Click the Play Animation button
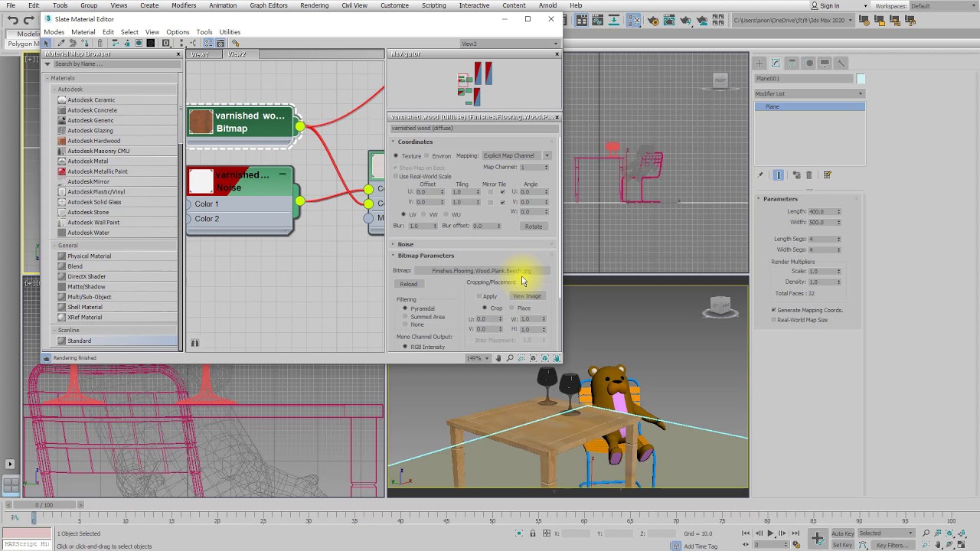980x551 pixels. click(771, 533)
